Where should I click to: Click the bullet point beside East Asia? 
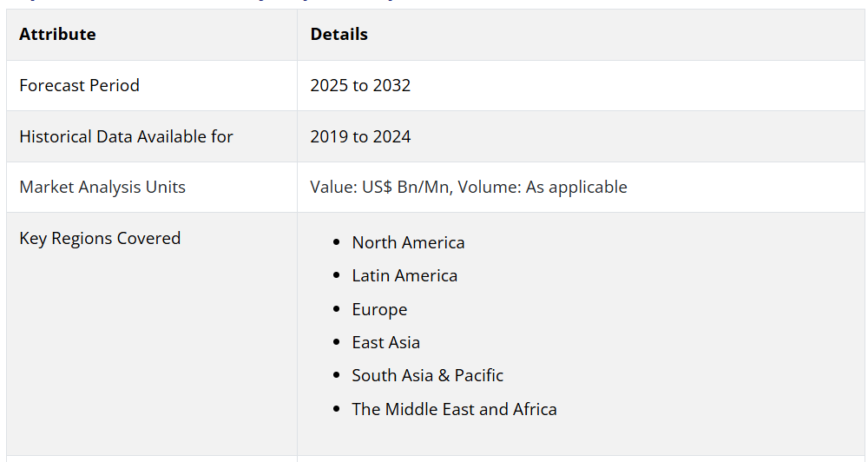336,343
